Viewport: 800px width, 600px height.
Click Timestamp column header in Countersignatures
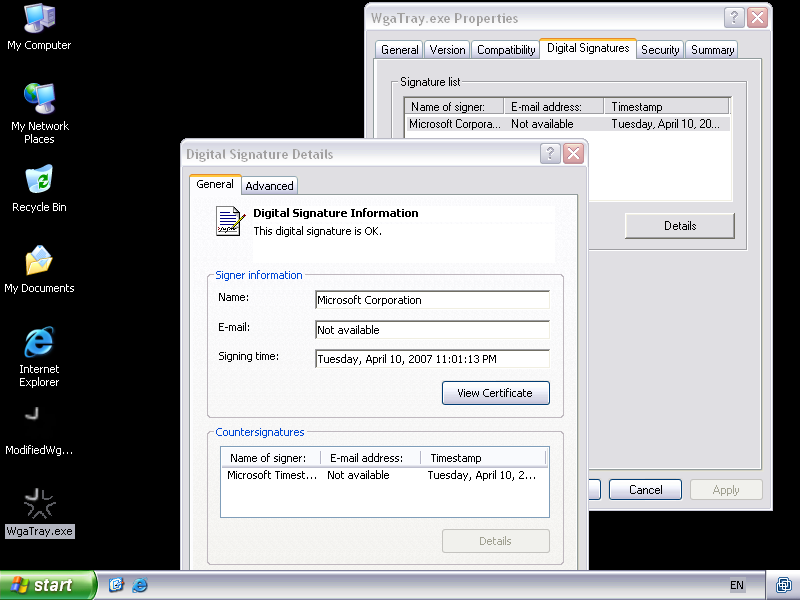483,458
